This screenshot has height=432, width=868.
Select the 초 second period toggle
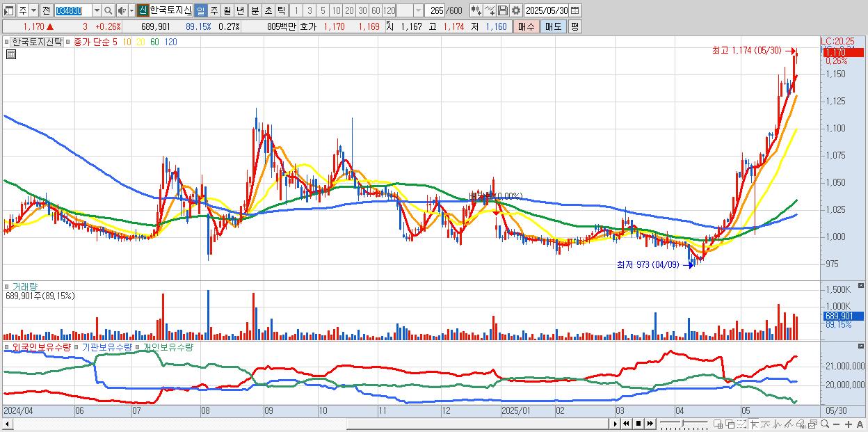point(268,10)
